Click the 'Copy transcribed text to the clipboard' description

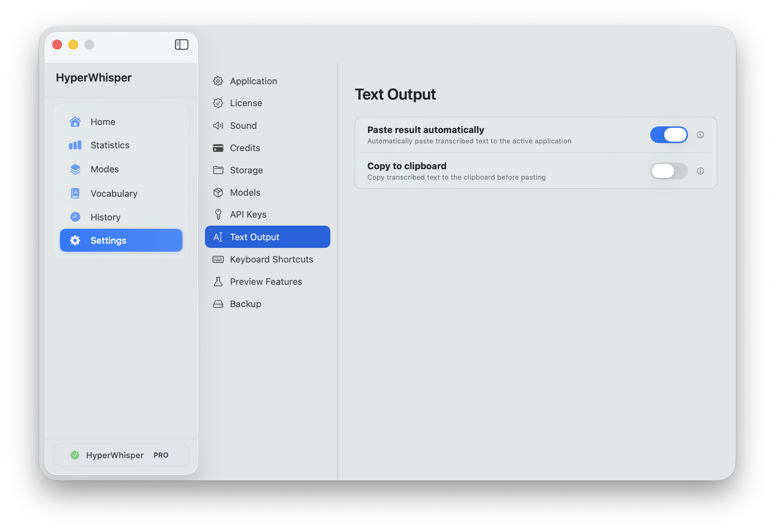[456, 177]
